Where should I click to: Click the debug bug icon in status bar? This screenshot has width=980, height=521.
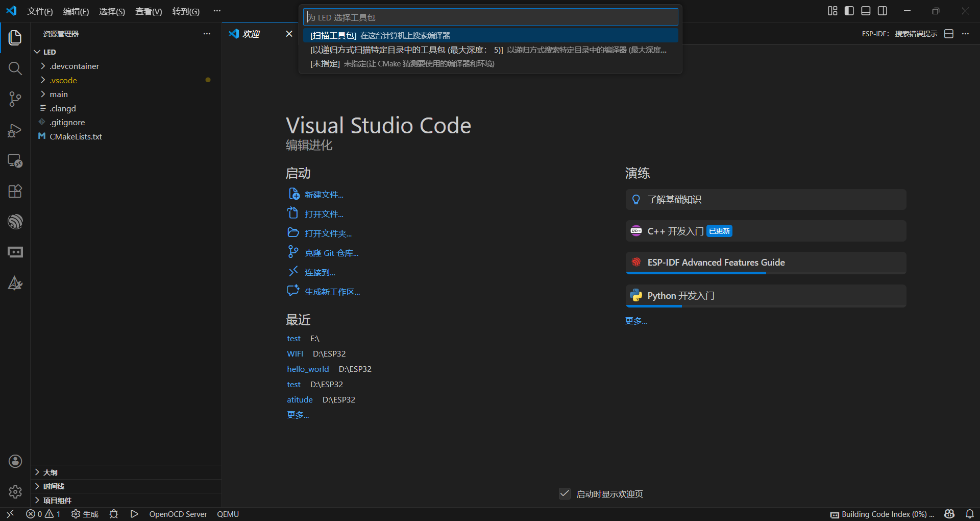point(114,514)
